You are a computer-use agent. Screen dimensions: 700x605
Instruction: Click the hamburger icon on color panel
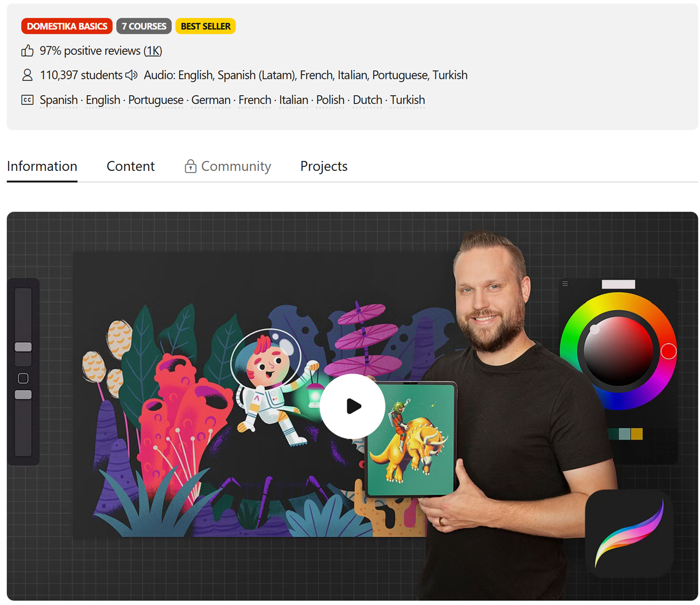point(565,284)
